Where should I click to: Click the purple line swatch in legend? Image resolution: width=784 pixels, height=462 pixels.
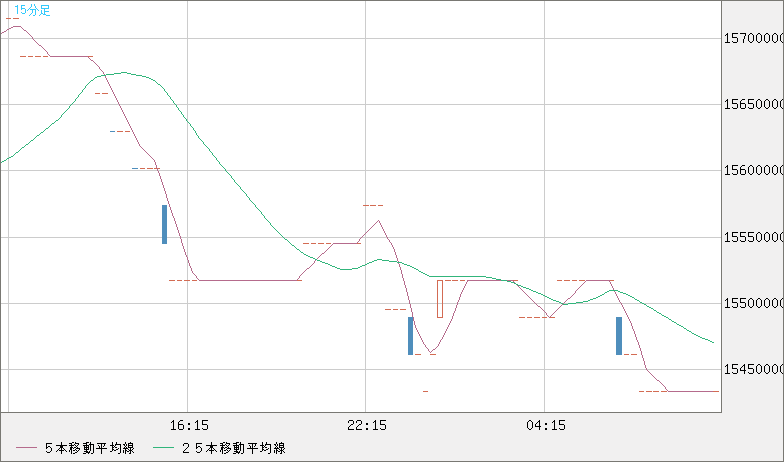pyautogui.click(x=26, y=448)
